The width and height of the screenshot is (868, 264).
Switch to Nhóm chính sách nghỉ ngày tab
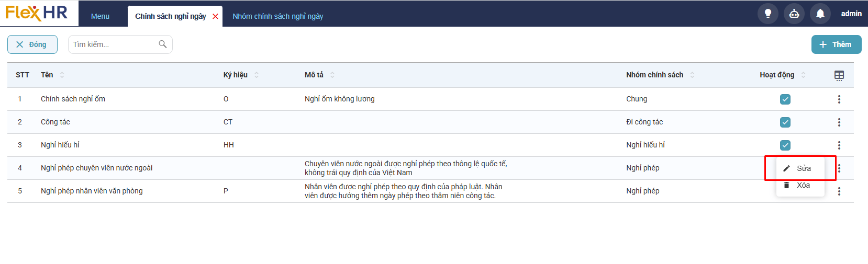(278, 16)
